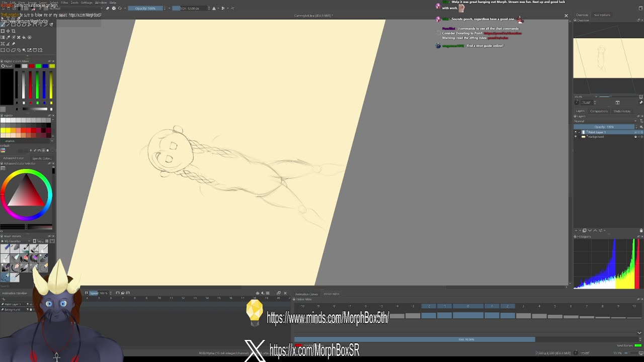The image size is (644, 362).
Task: Open the brush presets view menu icon
Action: click(46, 241)
